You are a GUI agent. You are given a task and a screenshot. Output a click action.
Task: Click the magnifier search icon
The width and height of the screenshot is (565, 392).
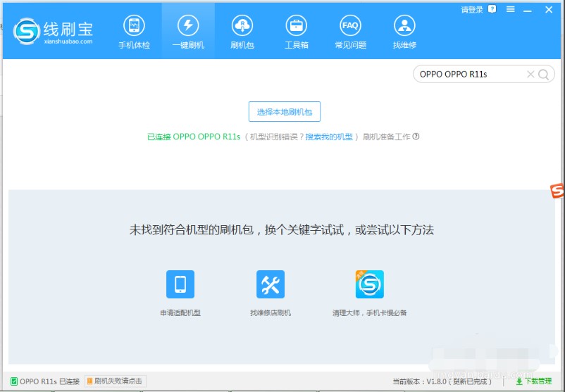tap(544, 75)
